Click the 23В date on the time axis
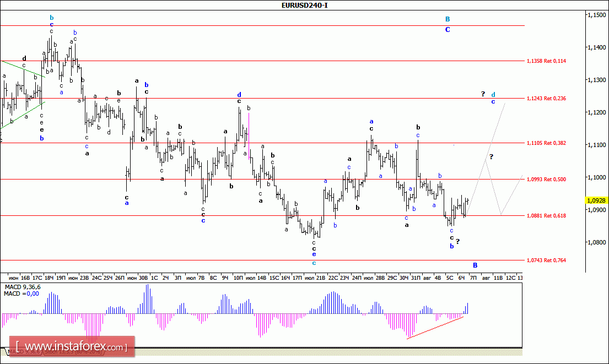The height and width of the screenshot is (364, 609). (x=84, y=278)
